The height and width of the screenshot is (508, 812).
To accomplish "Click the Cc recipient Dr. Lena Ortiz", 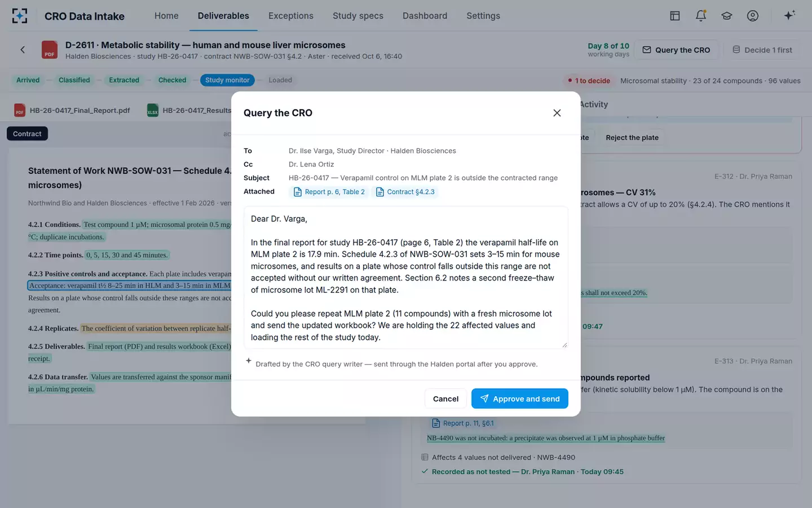I will coord(311,164).
